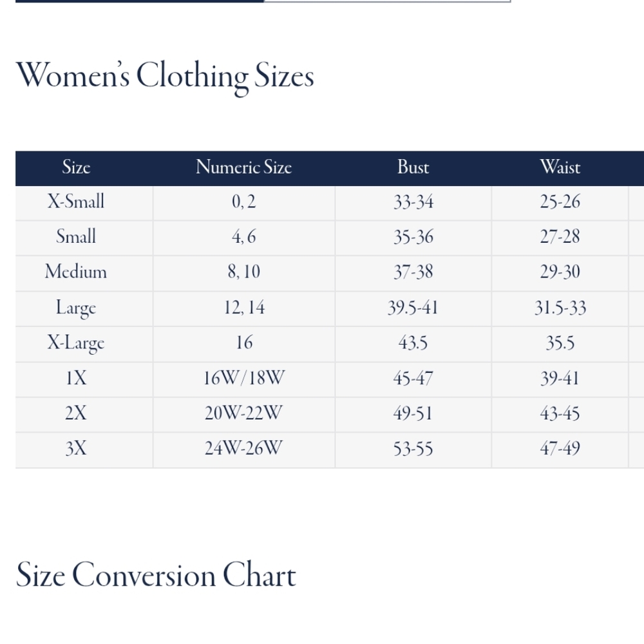Click the dark tab bar at top
This screenshot has height=644, width=644.
(140, 1)
